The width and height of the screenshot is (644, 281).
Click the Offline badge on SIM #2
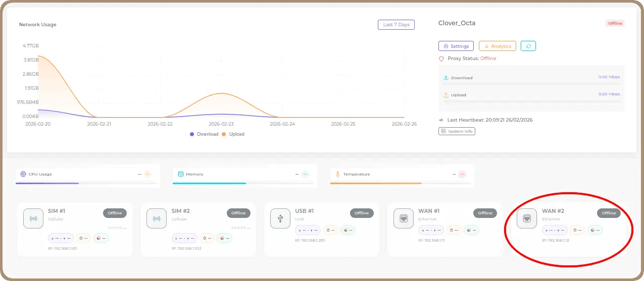pyautogui.click(x=238, y=213)
